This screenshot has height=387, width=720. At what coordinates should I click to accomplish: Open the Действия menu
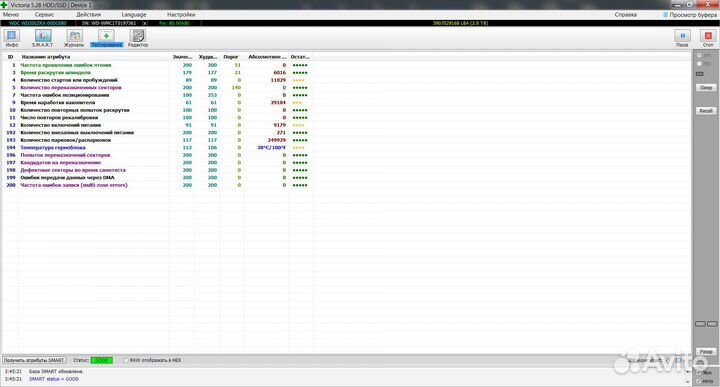[x=88, y=15]
